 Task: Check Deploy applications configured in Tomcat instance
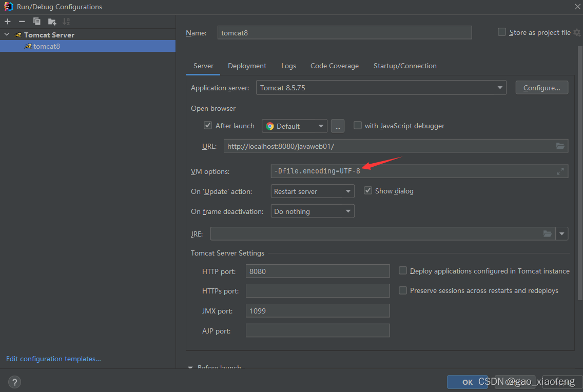(x=403, y=270)
